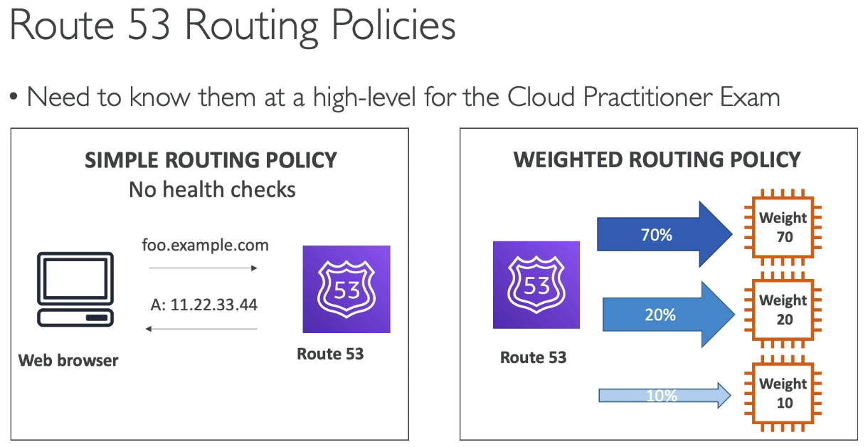Click the Weight 10 instance chip icon
The height and width of the screenshot is (447, 868).
point(783,393)
